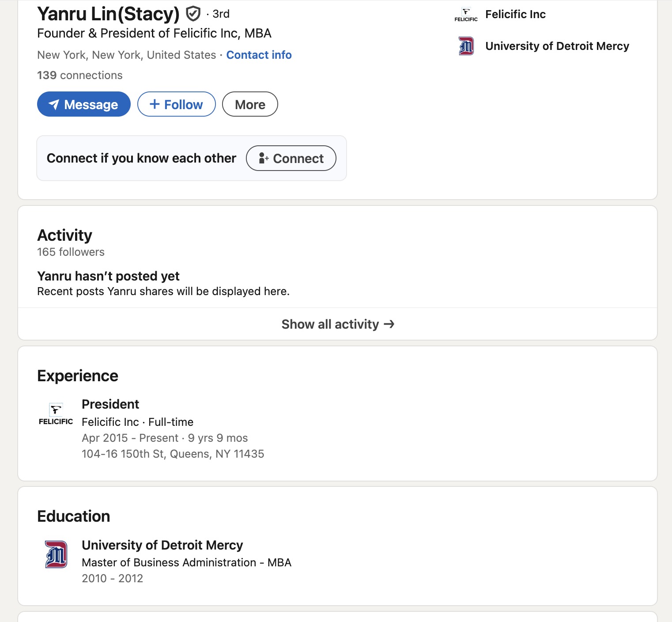Viewport: 672px width, 622px height.
Task: Click University of Detroit Mercy logo top-right
Action: [x=466, y=46]
